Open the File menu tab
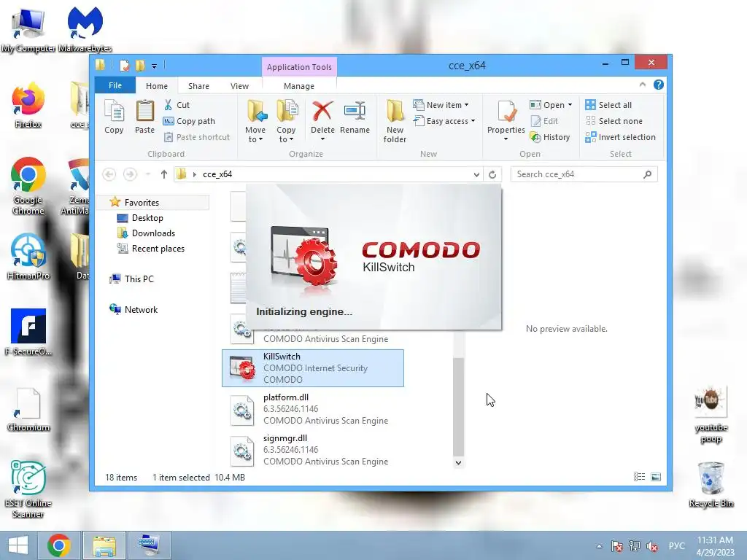Viewport: 747px width, 560px height. pyautogui.click(x=115, y=85)
